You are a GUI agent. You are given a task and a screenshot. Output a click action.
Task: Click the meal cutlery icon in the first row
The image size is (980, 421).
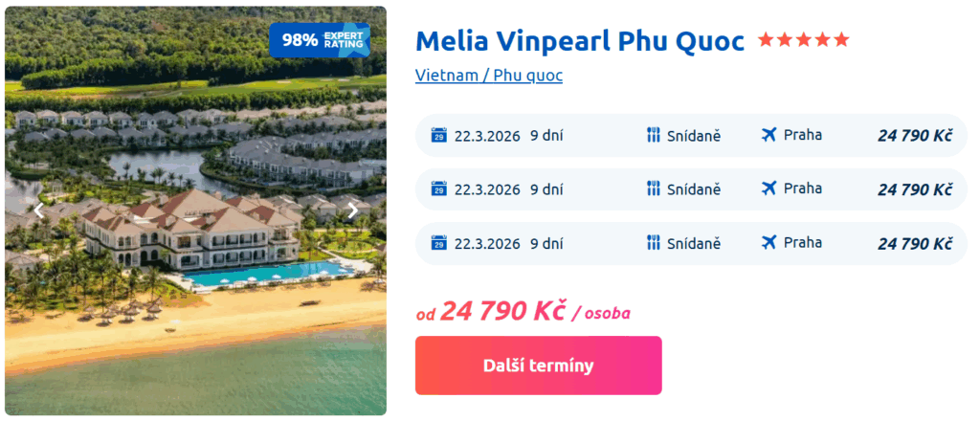(x=654, y=135)
